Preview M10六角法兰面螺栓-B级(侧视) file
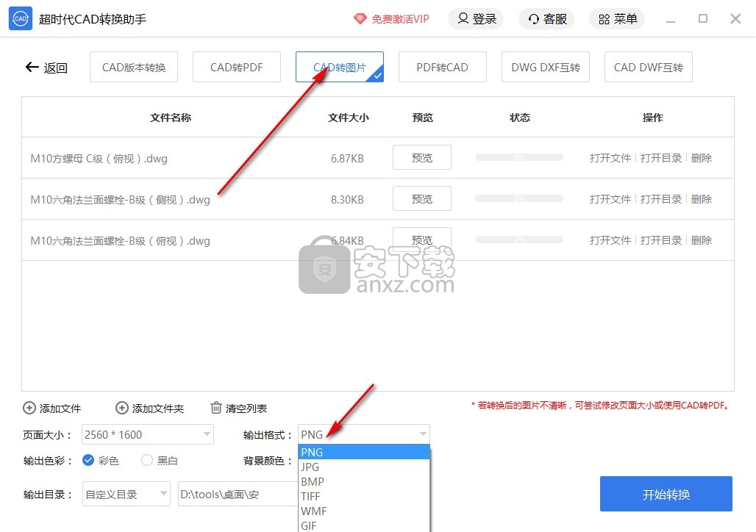Screen dimensions: 756x532 point(422,198)
